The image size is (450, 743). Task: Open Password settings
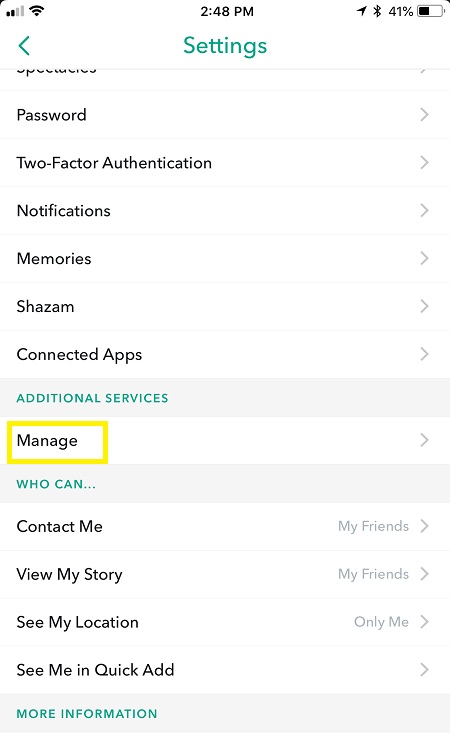point(225,115)
